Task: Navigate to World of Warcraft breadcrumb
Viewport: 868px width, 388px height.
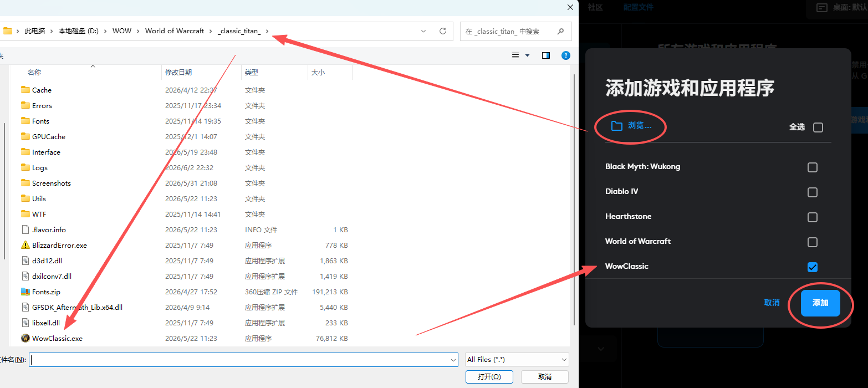Action: pos(175,31)
